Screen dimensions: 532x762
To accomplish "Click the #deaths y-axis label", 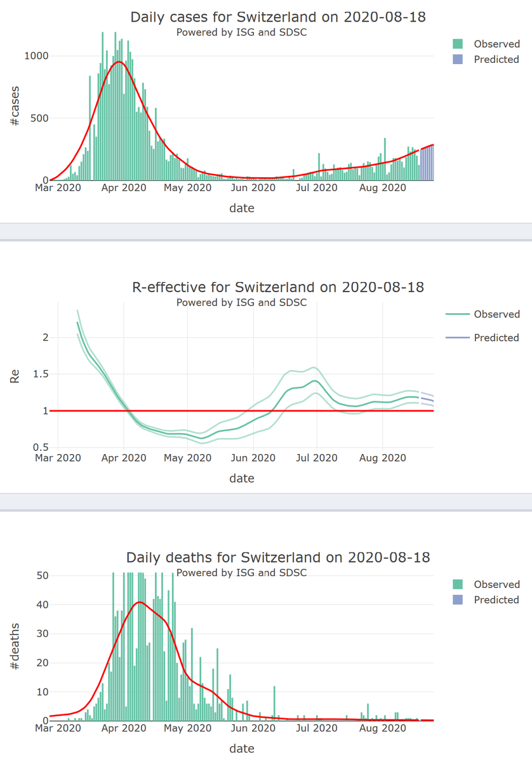I will coord(15,646).
